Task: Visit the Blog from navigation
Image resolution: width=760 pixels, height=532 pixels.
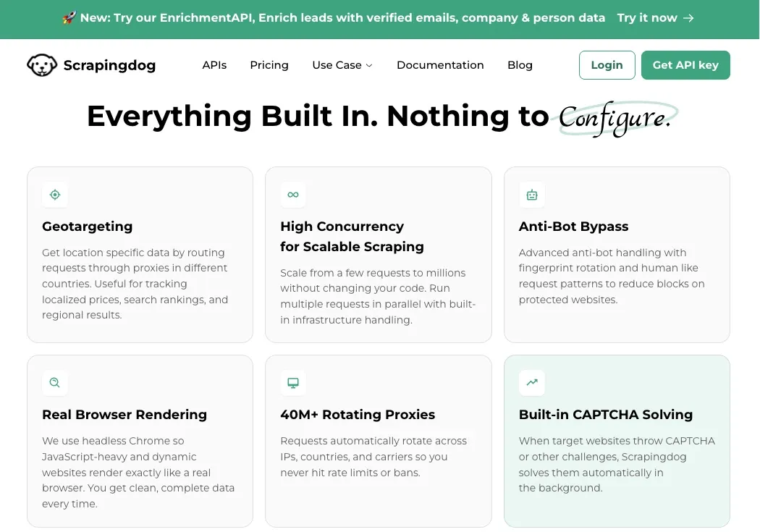Action: pyautogui.click(x=520, y=65)
